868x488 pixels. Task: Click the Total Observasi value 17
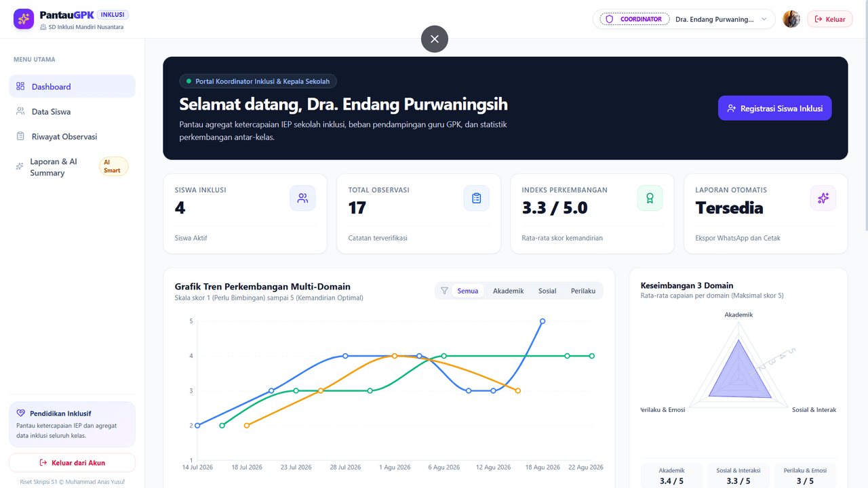(x=357, y=208)
